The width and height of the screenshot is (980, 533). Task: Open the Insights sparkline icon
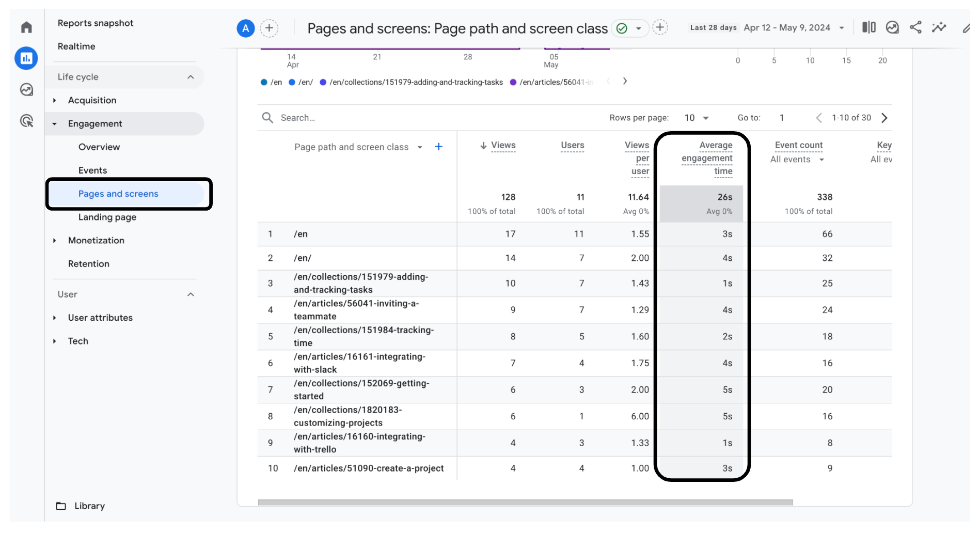click(x=939, y=27)
